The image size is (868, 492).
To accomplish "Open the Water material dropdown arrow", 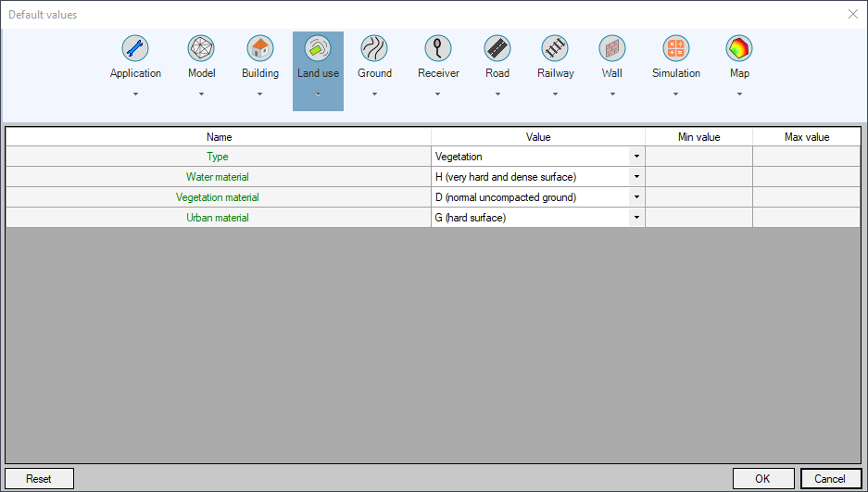I will (636, 177).
